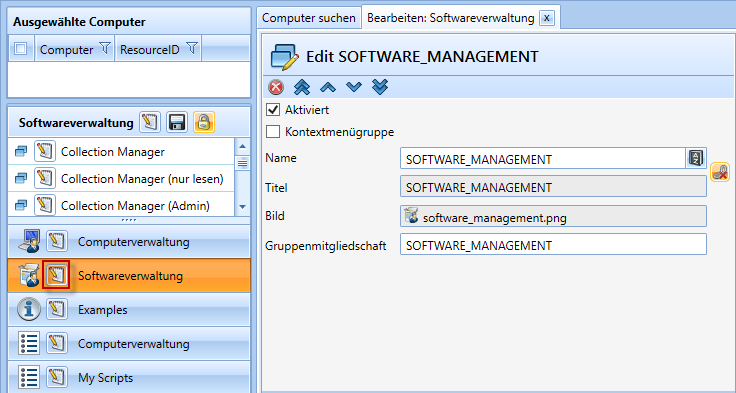Viewport: 736px width, 393px height.
Task: Click the Collection Manager list entry
Action: click(x=121, y=152)
